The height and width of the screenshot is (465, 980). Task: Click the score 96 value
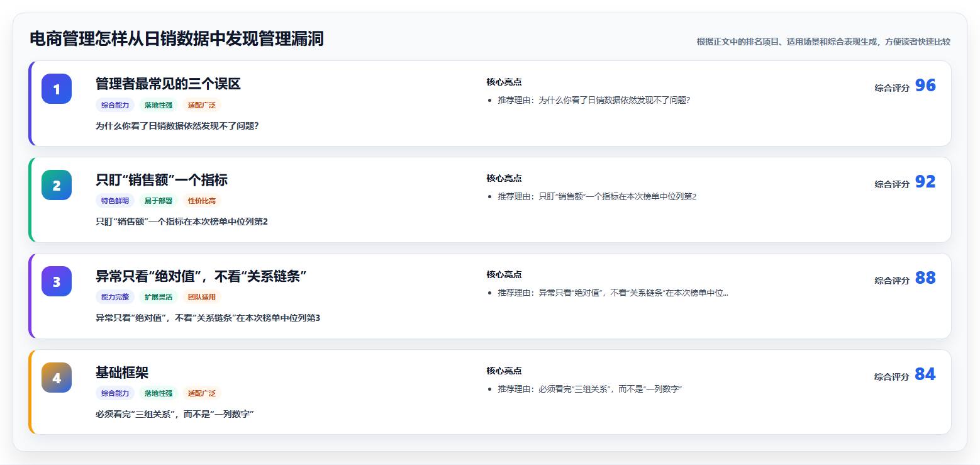point(925,86)
